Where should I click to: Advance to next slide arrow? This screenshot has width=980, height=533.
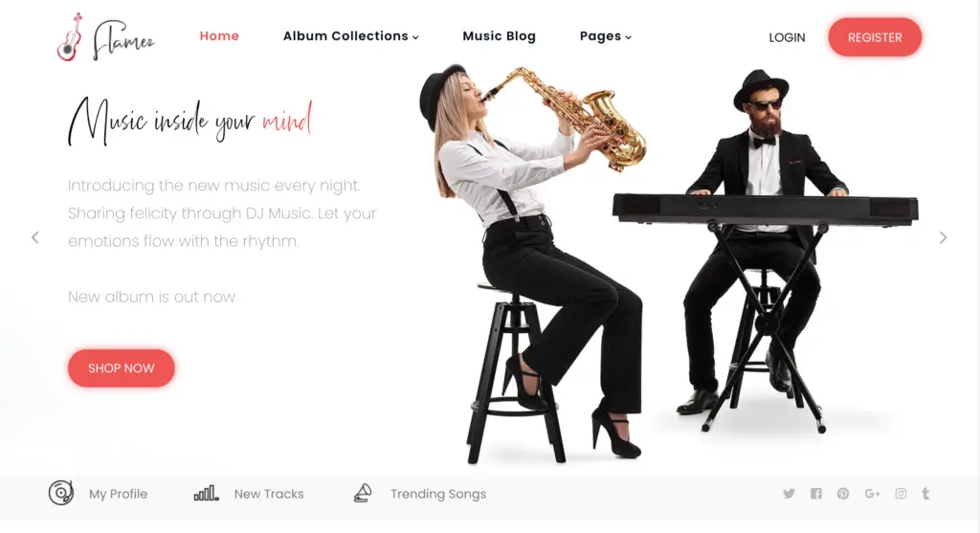[943, 237]
